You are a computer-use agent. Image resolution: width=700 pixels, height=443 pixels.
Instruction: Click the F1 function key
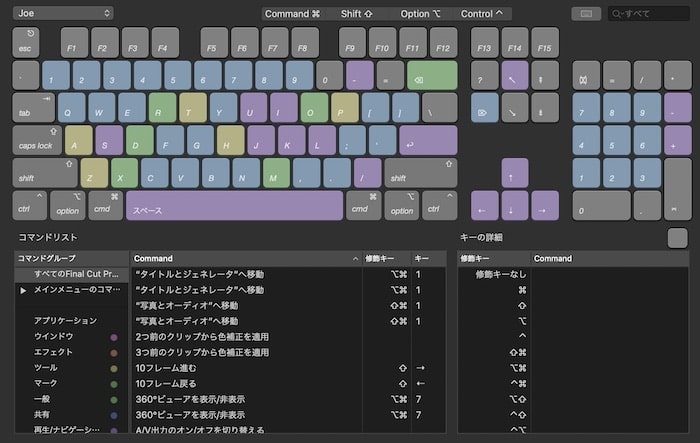click(74, 42)
